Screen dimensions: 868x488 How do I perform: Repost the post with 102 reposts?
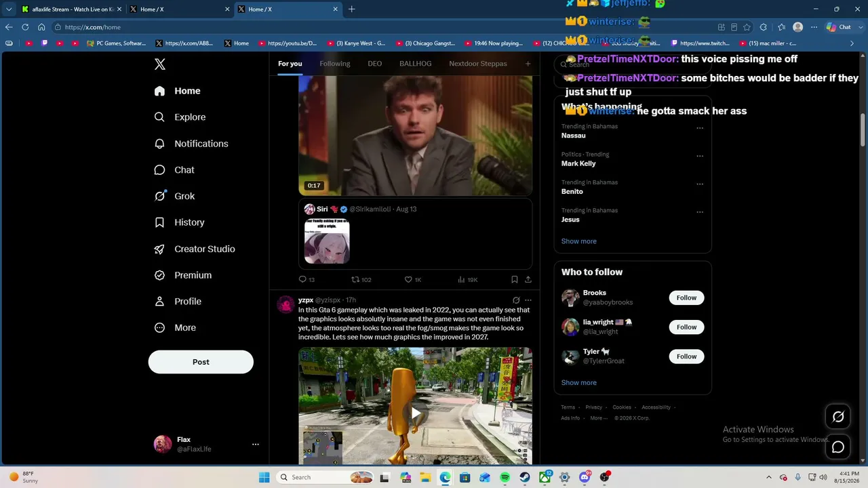pos(361,279)
